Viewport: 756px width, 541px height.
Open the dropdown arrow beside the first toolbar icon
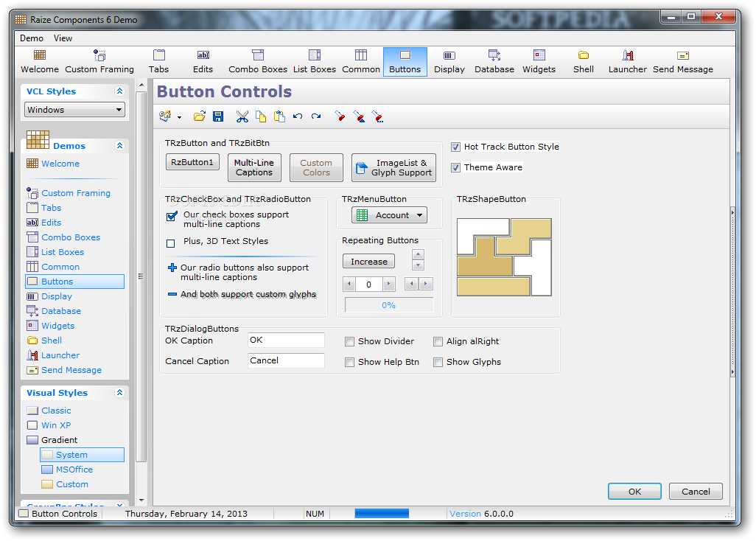pos(179,117)
